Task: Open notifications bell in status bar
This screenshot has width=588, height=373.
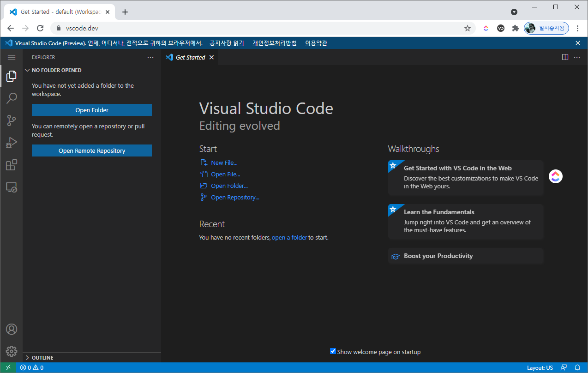Action: [577, 368]
